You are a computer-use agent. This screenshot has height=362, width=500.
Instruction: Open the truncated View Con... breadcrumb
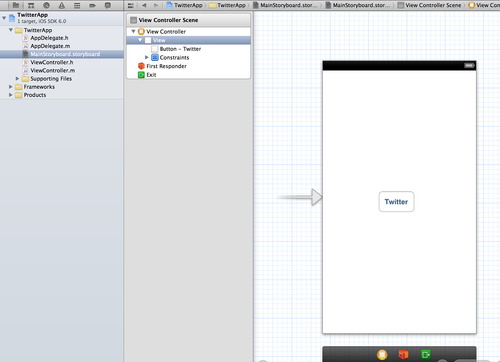tap(484, 5)
